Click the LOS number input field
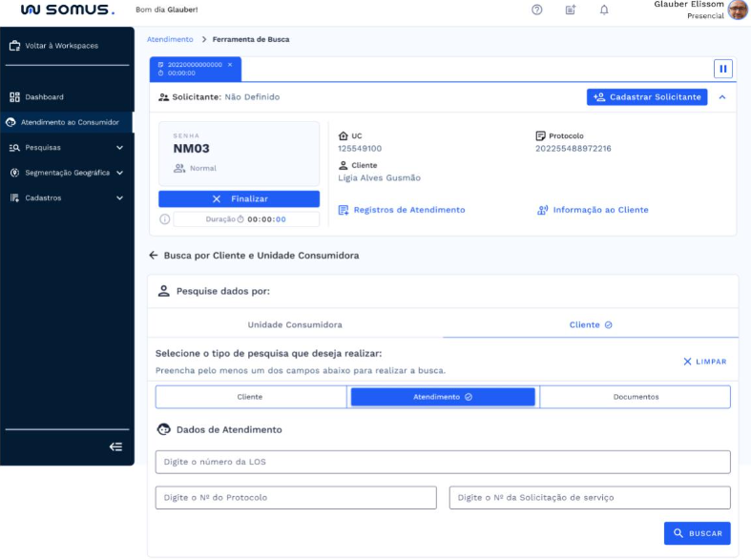Image resolution: width=751 pixels, height=560 pixels. pyautogui.click(x=443, y=462)
